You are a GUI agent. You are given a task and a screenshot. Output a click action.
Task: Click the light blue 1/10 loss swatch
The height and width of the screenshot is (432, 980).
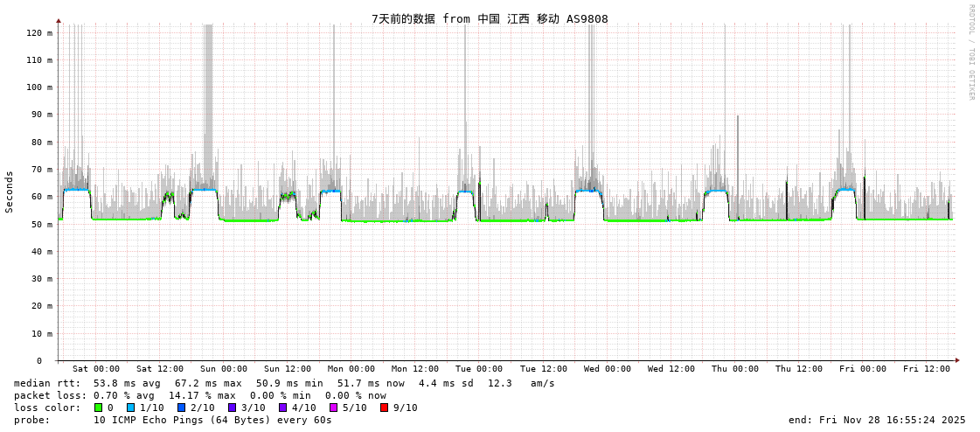click(131, 408)
